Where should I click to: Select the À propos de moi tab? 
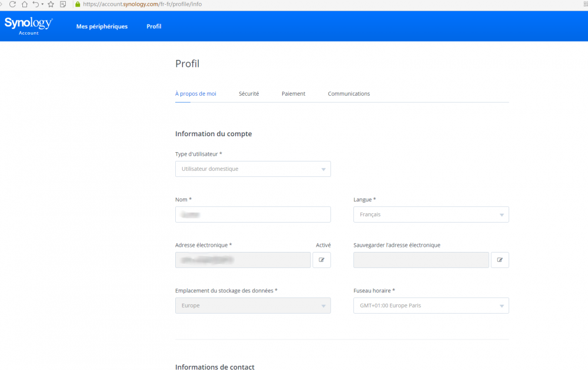196,94
